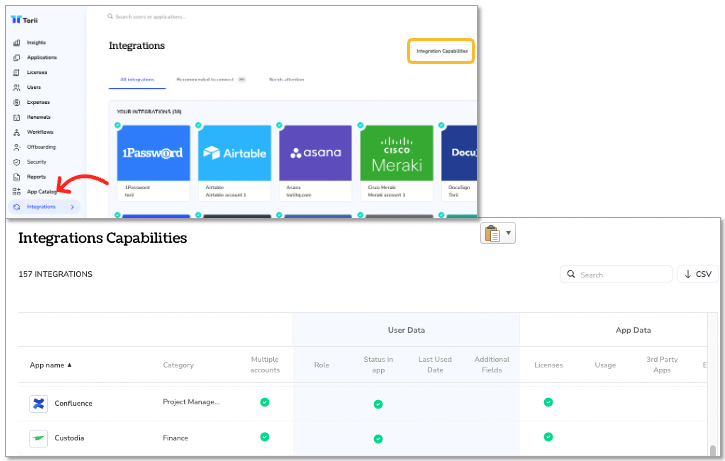Screen dimensions: 725x461
Task: Click the App Data group header
Action: click(x=633, y=330)
